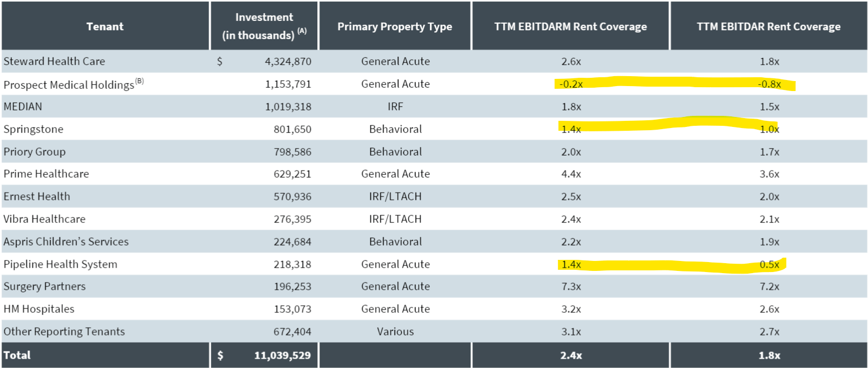Select investment value 1,019,318

(288, 106)
